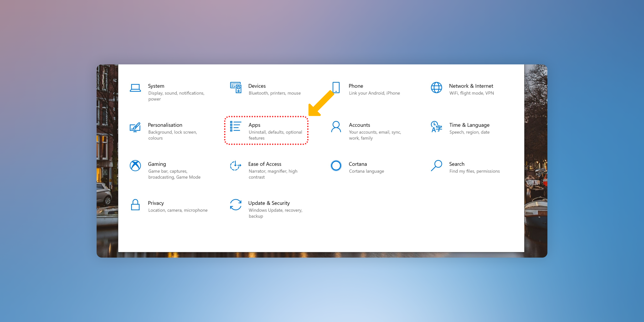Click 'Uninstall, defaults, optional features' text
The image size is (644, 322).
click(x=275, y=135)
